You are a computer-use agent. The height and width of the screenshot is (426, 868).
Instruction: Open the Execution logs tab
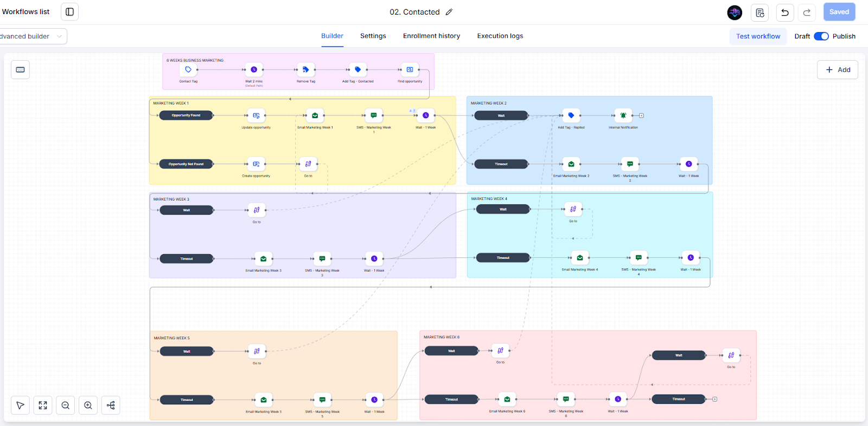pos(500,36)
